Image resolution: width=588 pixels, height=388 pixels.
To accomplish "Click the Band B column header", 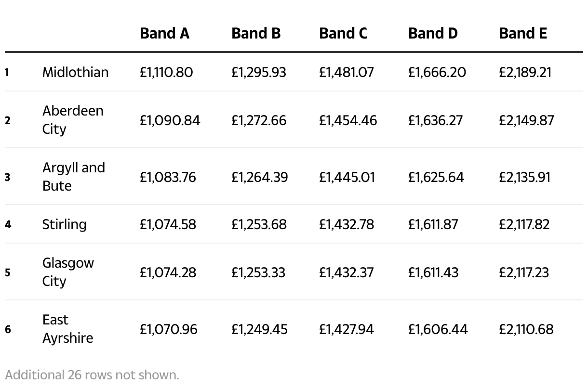I will (255, 33).
